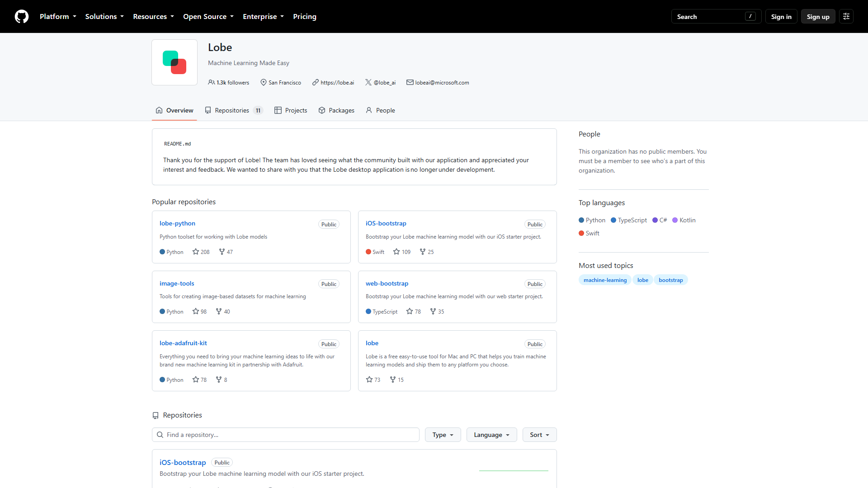Open the lobe-python repository link
The width and height of the screenshot is (868, 488).
(177, 223)
